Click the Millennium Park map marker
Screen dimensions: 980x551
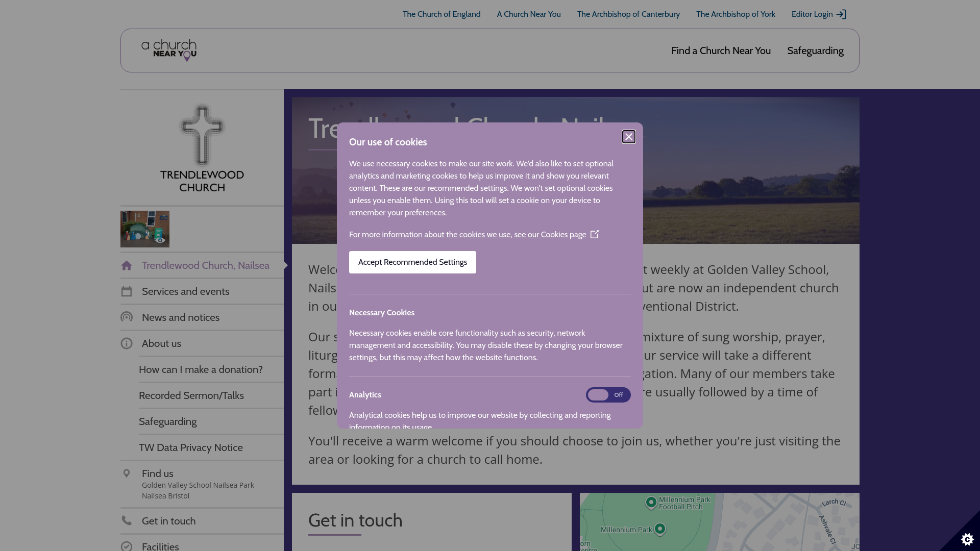coord(660,529)
